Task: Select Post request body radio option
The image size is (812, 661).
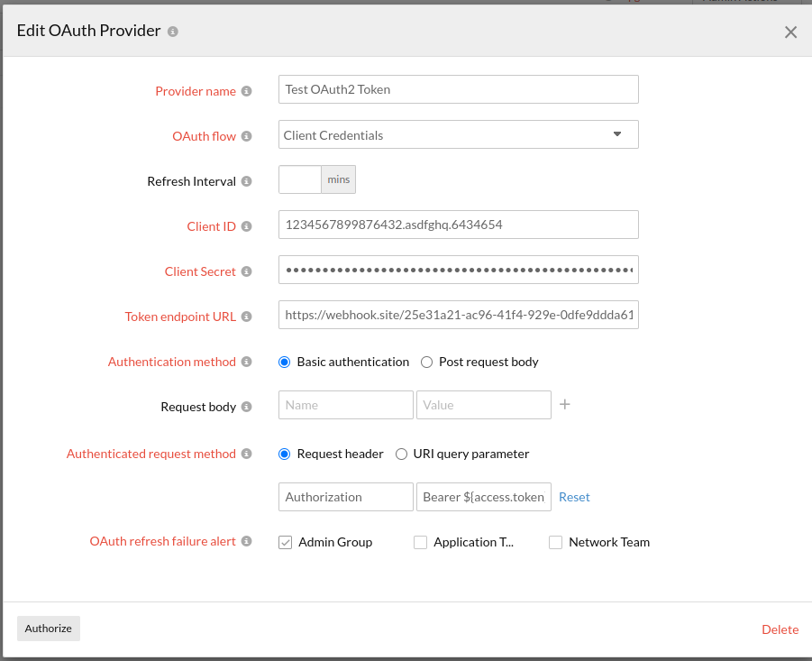Action: click(x=427, y=362)
